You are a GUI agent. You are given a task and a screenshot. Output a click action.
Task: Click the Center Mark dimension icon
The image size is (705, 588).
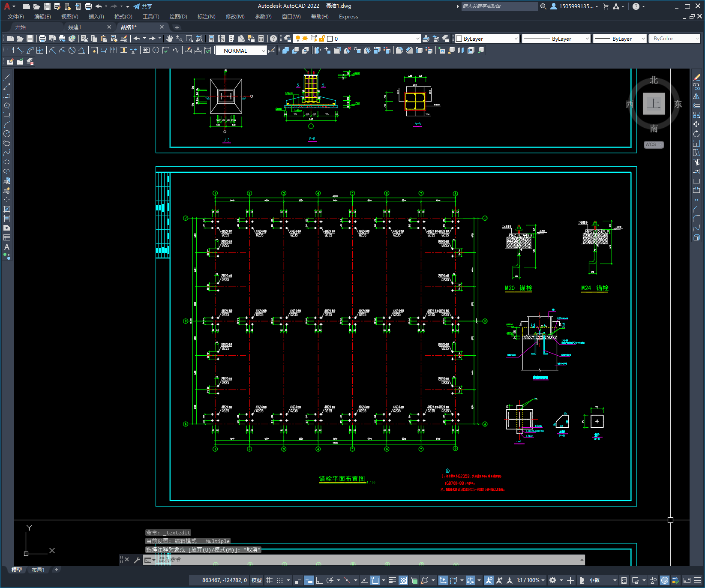click(x=156, y=50)
